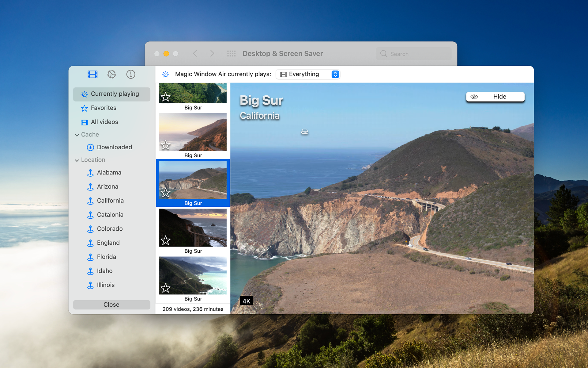The width and height of the screenshot is (588, 368).
Task: Click the sun/brightness icon near Magic Window
Action: tap(165, 74)
